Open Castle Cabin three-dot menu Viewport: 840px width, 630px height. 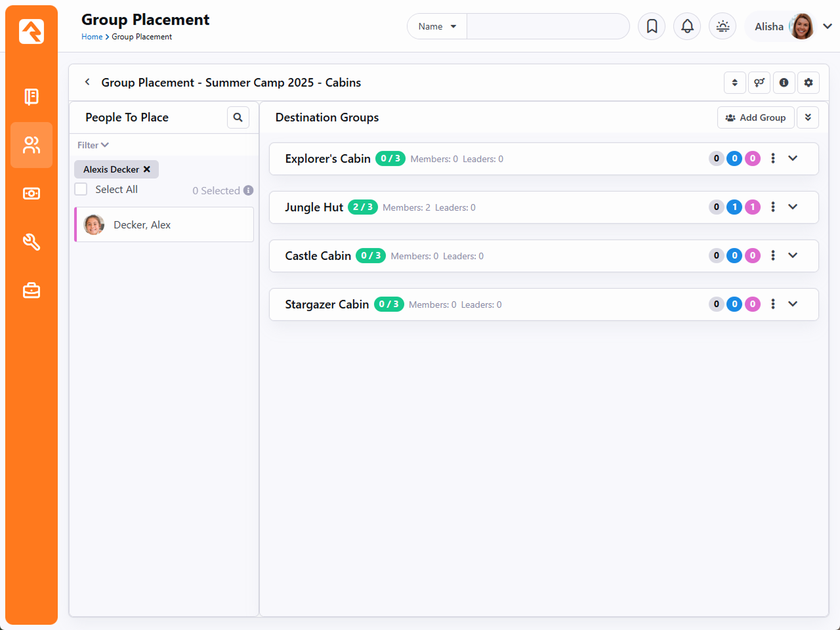click(x=773, y=255)
